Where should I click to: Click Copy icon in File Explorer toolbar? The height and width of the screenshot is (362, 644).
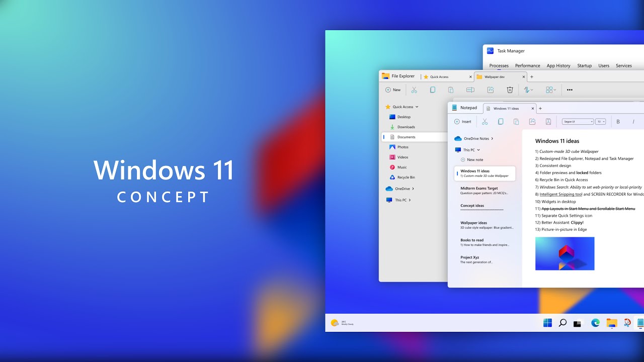tap(432, 90)
